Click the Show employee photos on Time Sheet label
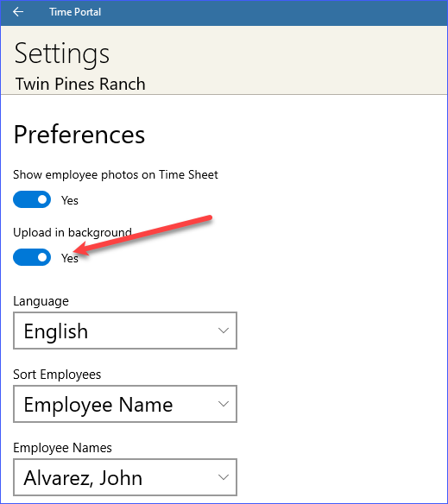 [x=116, y=175]
